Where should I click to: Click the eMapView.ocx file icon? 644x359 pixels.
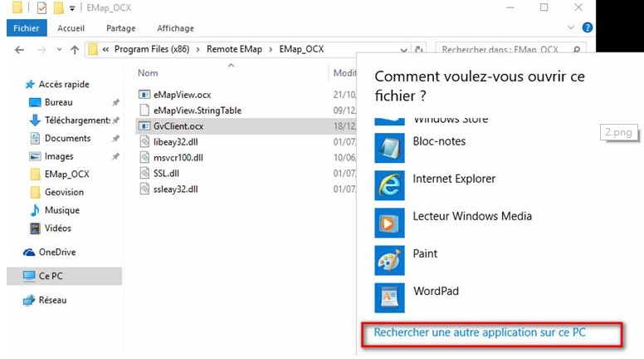pyautogui.click(x=144, y=95)
